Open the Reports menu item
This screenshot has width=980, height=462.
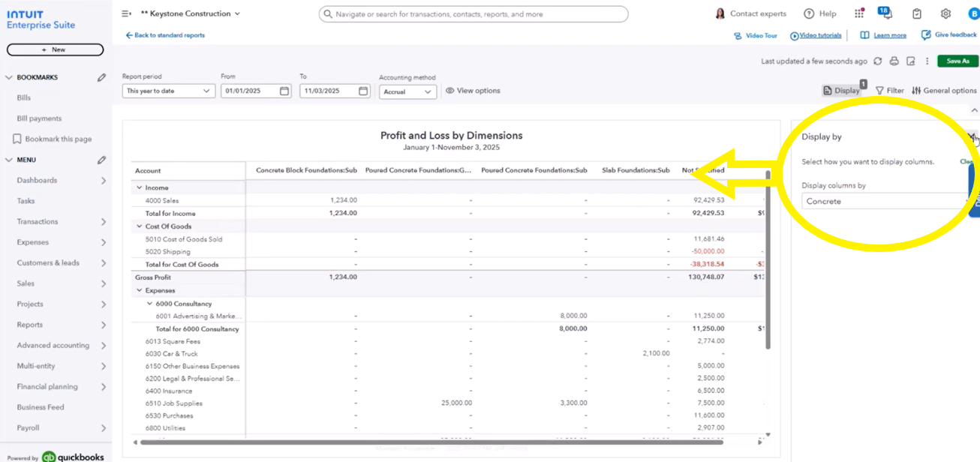(30, 325)
